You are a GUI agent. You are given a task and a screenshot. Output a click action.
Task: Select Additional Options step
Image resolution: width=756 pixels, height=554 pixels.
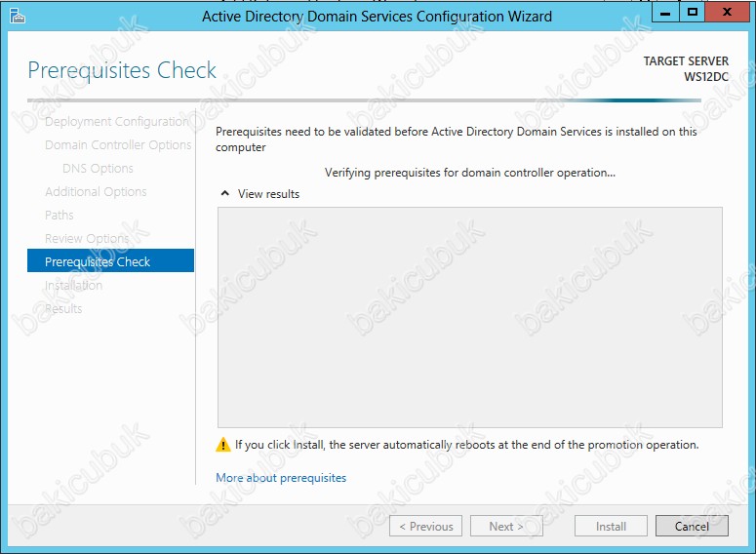pyautogui.click(x=96, y=192)
